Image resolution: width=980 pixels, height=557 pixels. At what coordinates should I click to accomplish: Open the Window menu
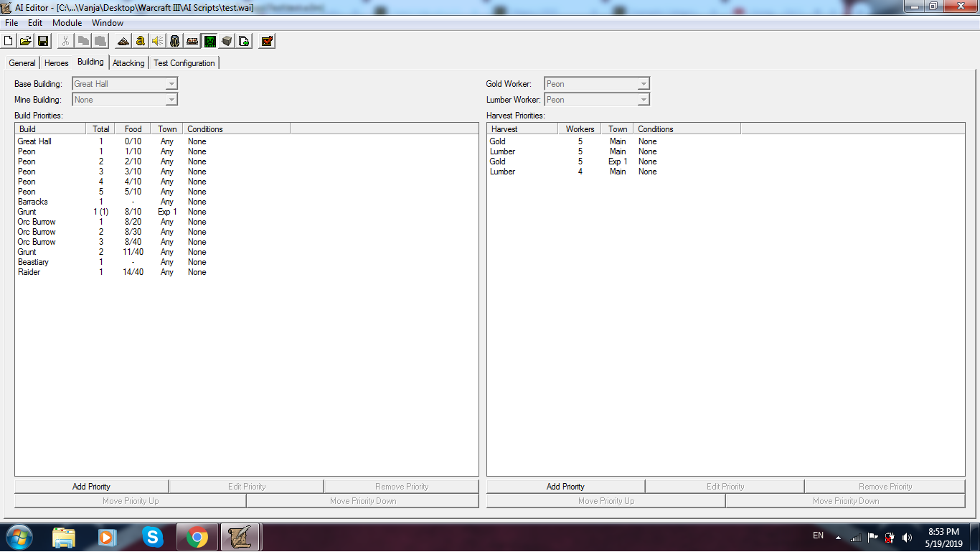point(108,23)
